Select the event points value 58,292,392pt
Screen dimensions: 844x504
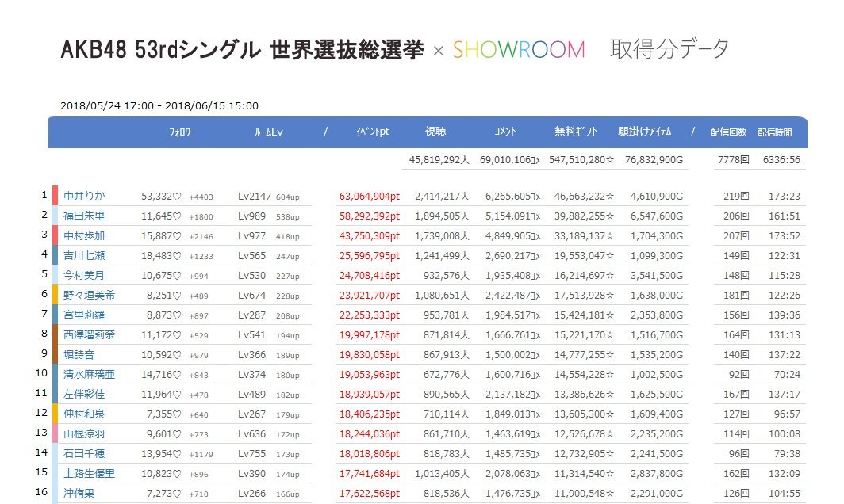click(370, 216)
